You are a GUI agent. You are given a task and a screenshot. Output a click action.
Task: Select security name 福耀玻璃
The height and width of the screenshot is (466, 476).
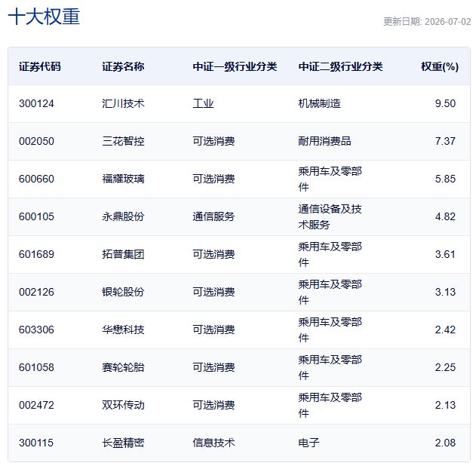[x=123, y=179]
